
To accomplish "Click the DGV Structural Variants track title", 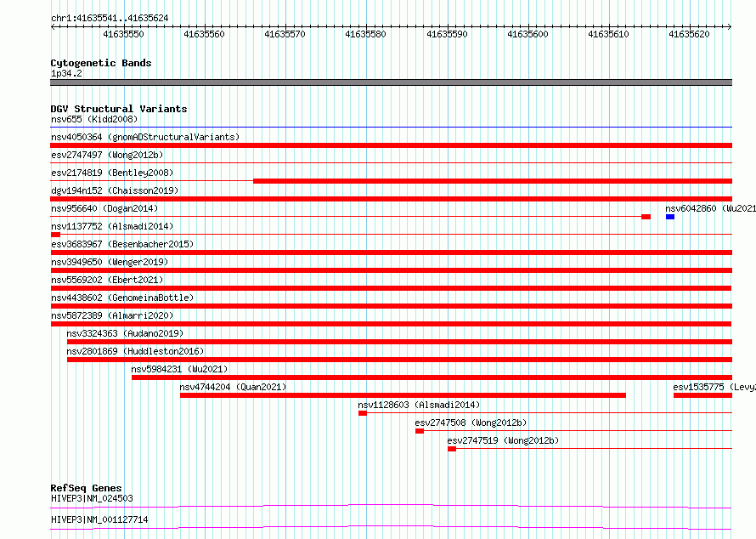I will [x=119, y=109].
